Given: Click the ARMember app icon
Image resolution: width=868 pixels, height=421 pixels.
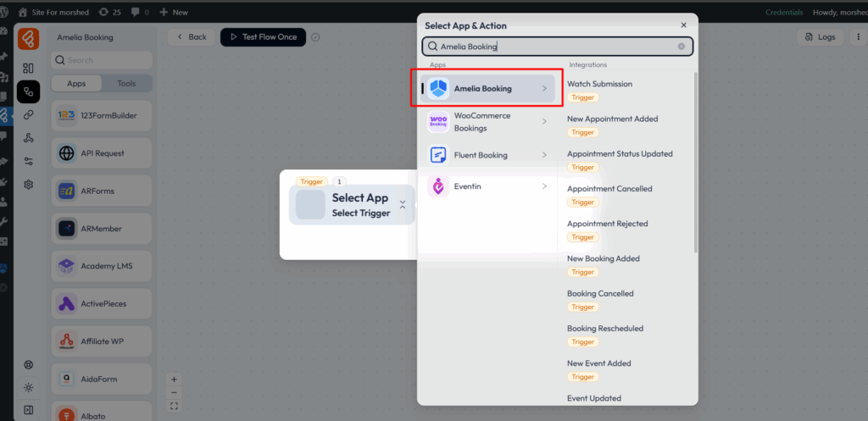Looking at the screenshot, I should 67,229.
